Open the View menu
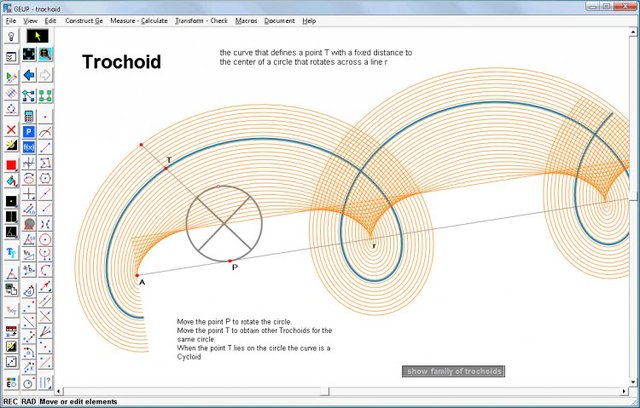Screen dimensions: 640x408 [30, 21]
